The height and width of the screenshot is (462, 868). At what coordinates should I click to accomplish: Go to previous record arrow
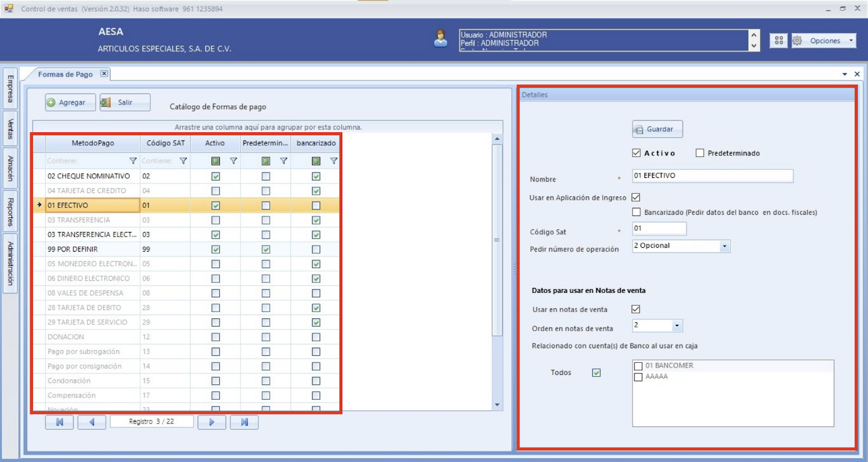pyautogui.click(x=92, y=422)
